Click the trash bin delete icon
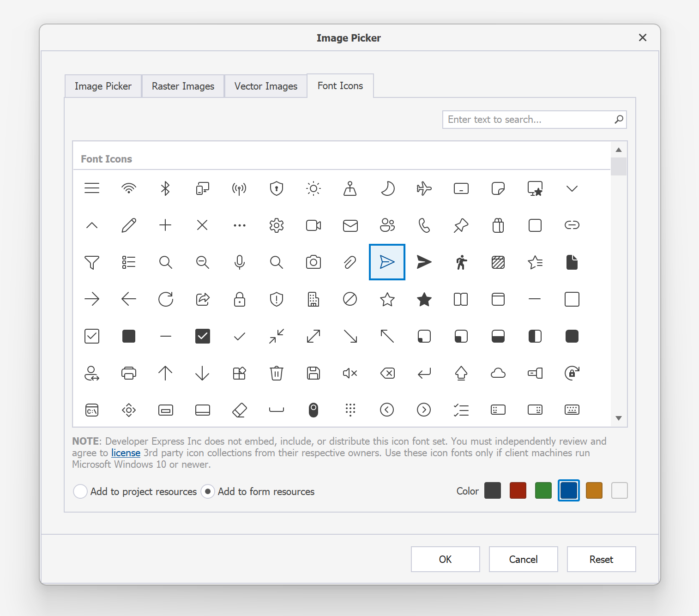 click(276, 373)
